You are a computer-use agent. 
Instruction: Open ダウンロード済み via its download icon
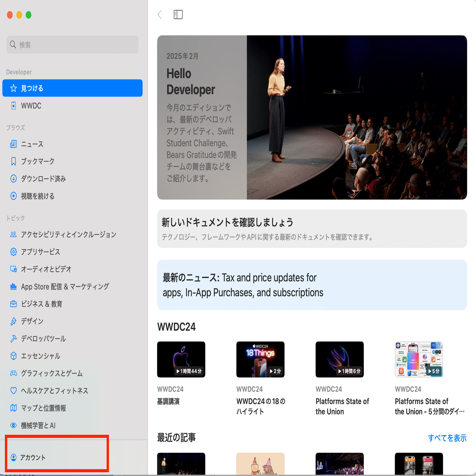[14, 178]
